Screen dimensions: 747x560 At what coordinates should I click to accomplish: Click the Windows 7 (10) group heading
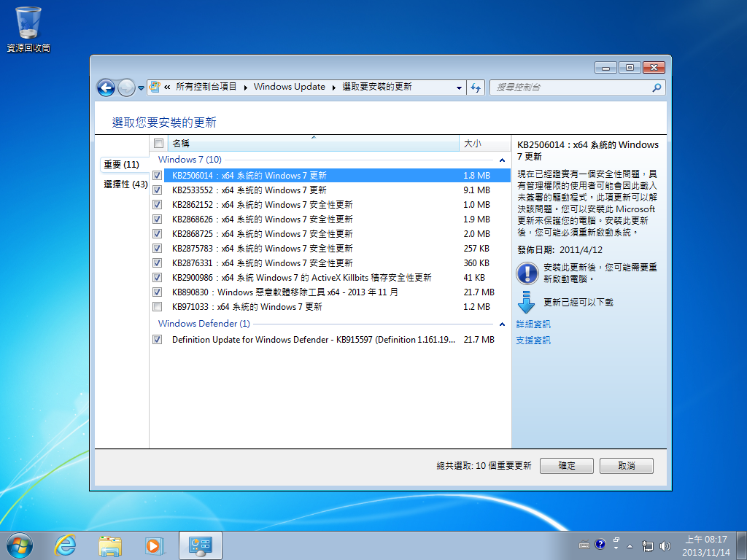pyautogui.click(x=190, y=160)
